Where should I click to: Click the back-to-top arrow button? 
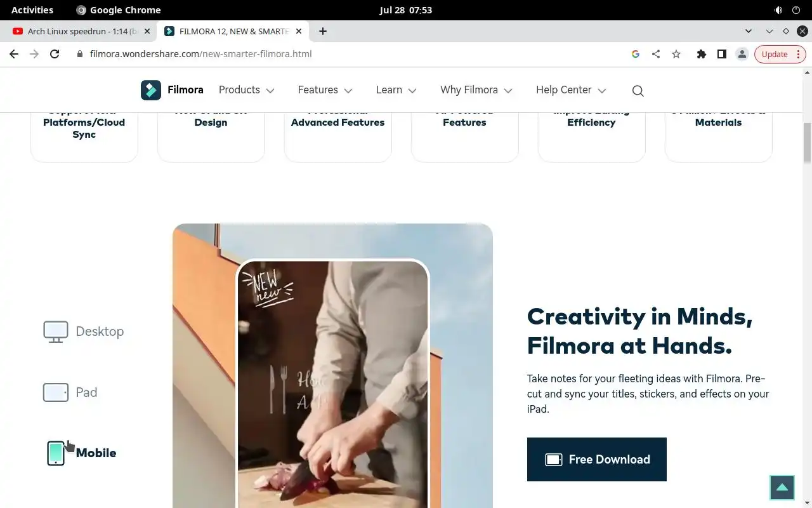pyautogui.click(x=782, y=488)
